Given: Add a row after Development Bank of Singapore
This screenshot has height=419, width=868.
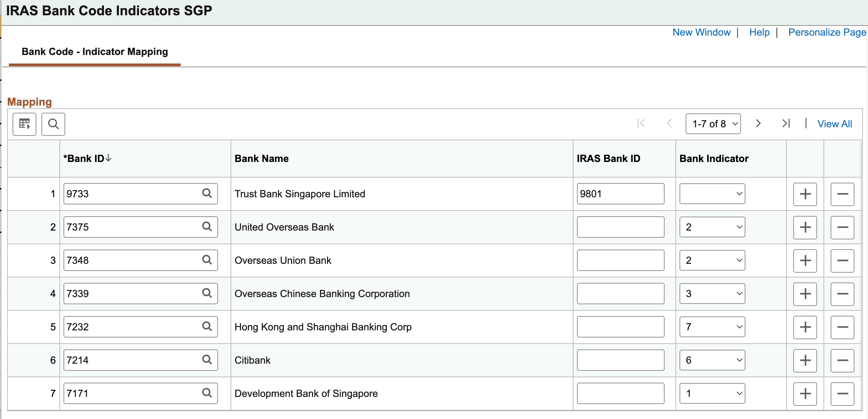Looking at the screenshot, I should click(x=805, y=394).
